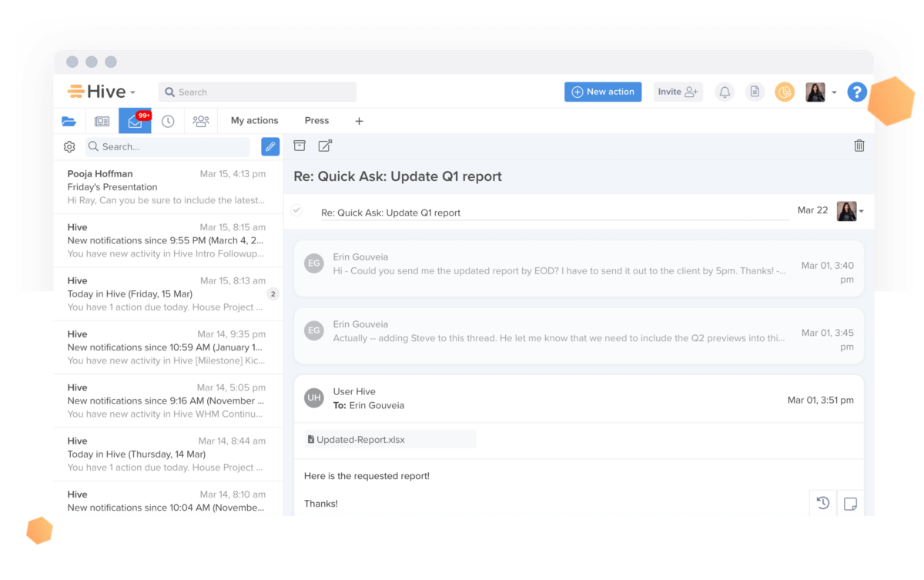This screenshot has width=924, height=580.
Task: Click the Hive logo
Action: [x=96, y=92]
